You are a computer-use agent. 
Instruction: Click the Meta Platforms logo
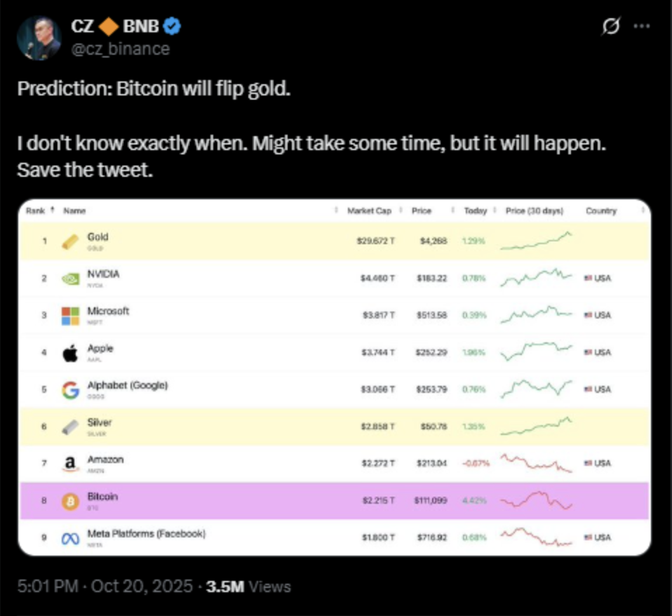click(70, 538)
